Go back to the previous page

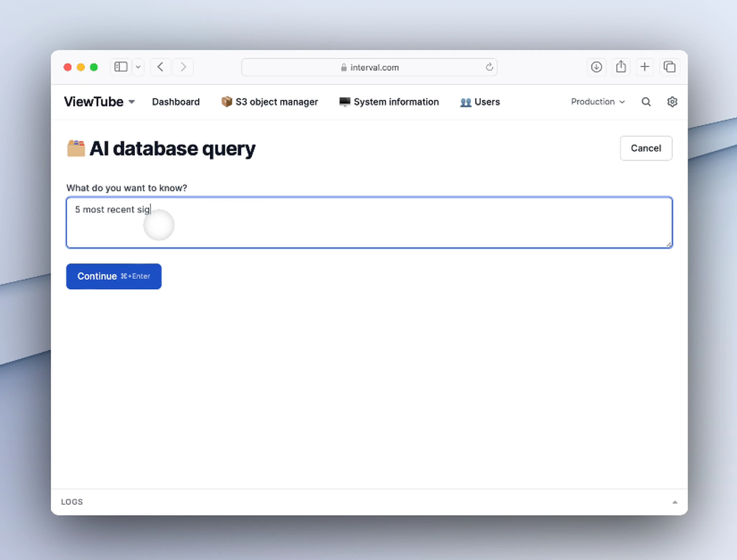(160, 67)
